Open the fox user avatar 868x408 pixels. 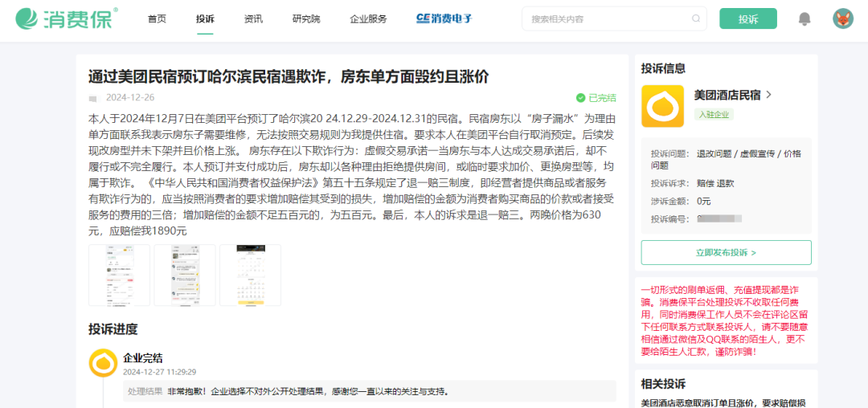pyautogui.click(x=842, y=18)
